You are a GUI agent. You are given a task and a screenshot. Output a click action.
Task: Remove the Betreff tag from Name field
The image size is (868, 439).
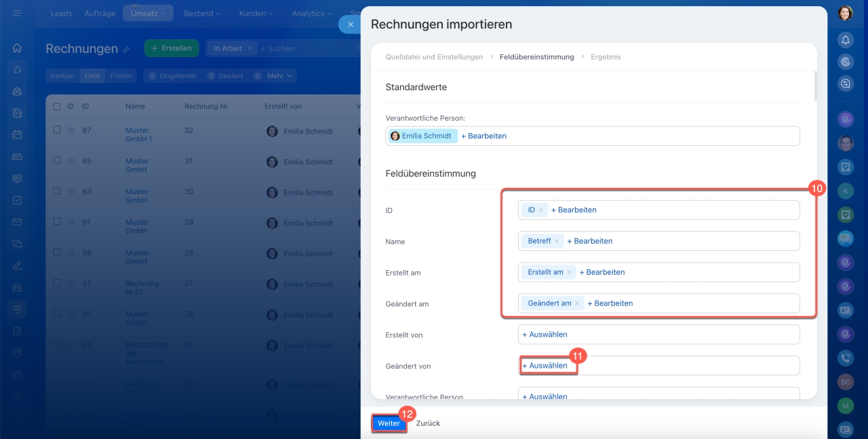pyautogui.click(x=557, y=241)
